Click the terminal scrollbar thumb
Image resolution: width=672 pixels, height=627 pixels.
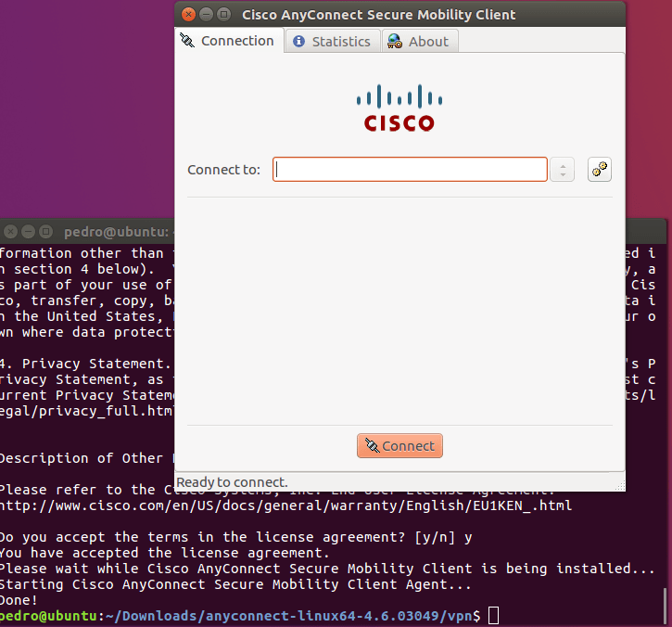(x=666, y=606)
